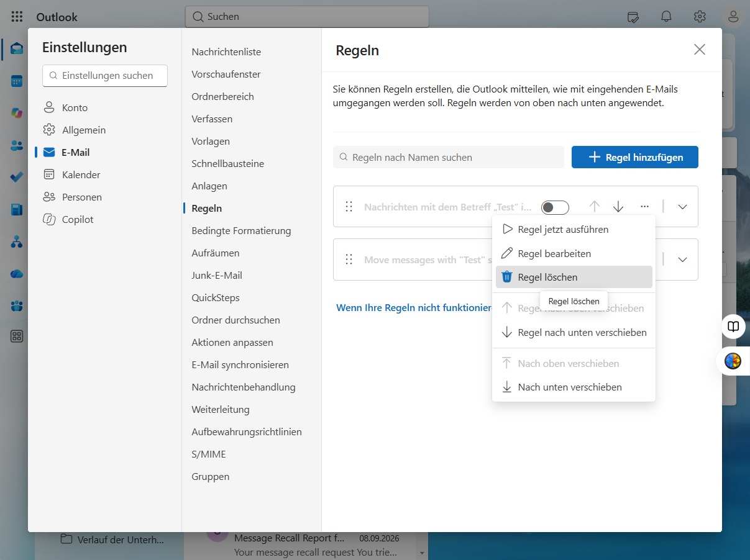Open the "Wenn Ihre Regeln nicht funktionieren" link
Image resolution: width=750 pixels, height=560 pixels.
point(414,307)
